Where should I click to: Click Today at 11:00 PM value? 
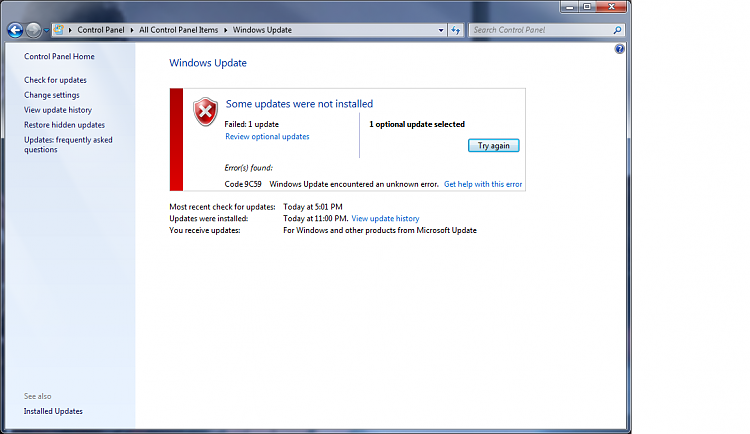pos(316,218)
